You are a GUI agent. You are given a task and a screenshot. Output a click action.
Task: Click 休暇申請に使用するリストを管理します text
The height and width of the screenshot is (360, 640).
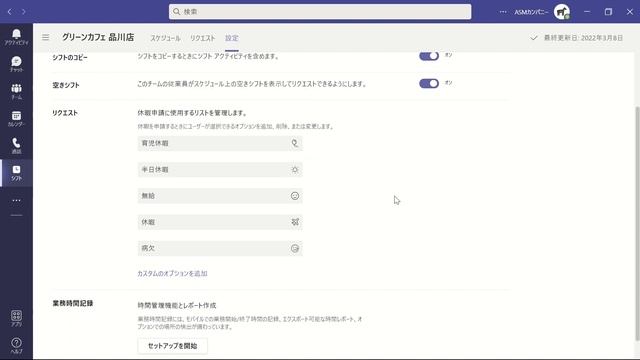[192, 113]
